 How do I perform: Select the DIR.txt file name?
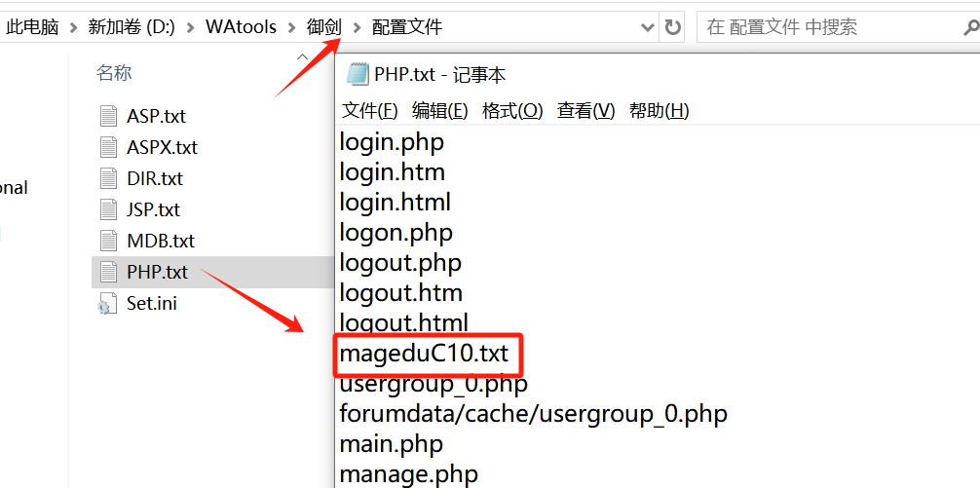coord(155,178)
